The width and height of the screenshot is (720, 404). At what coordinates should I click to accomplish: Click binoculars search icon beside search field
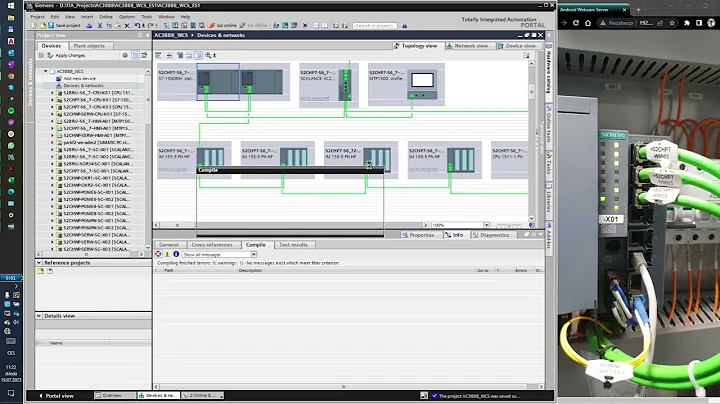pyautogui.click(x=404, y=26)
